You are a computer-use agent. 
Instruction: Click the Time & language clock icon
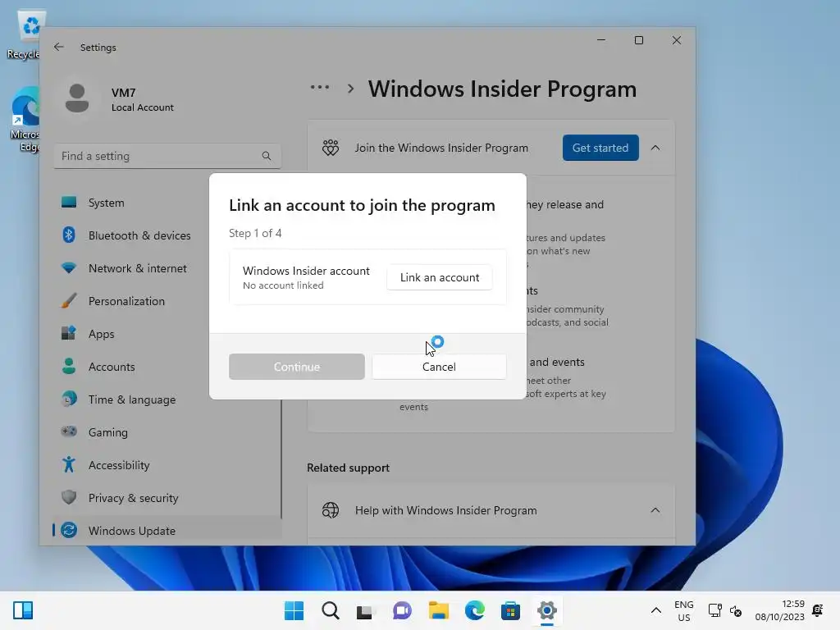[69, 399]
